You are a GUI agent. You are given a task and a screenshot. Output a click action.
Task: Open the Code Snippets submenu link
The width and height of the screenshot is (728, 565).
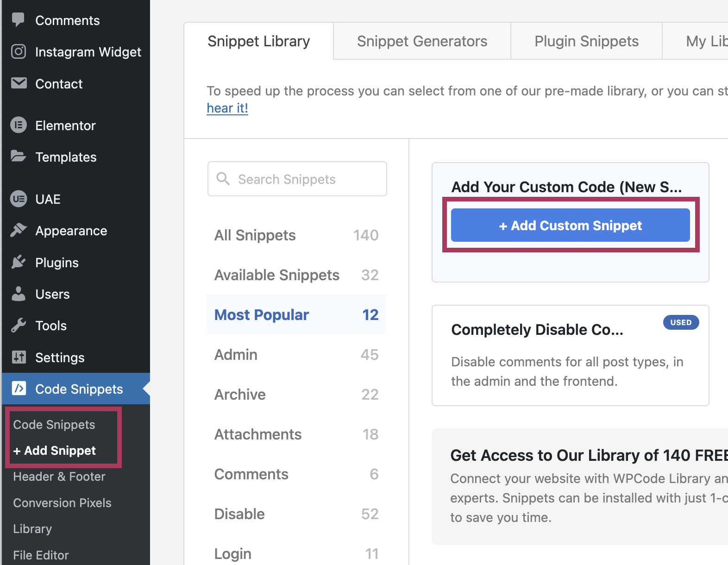(x=54, y=425)
